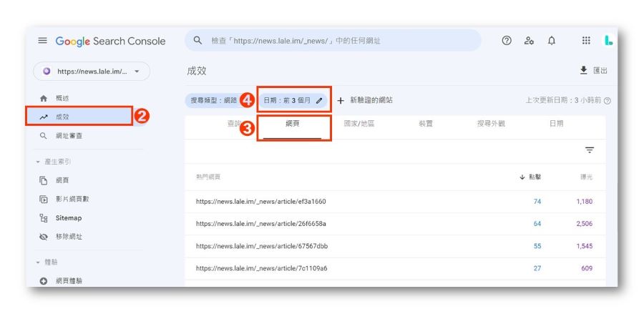Open the notifications bell
This screenshot has height=309, width=644.
pos(552,41)
